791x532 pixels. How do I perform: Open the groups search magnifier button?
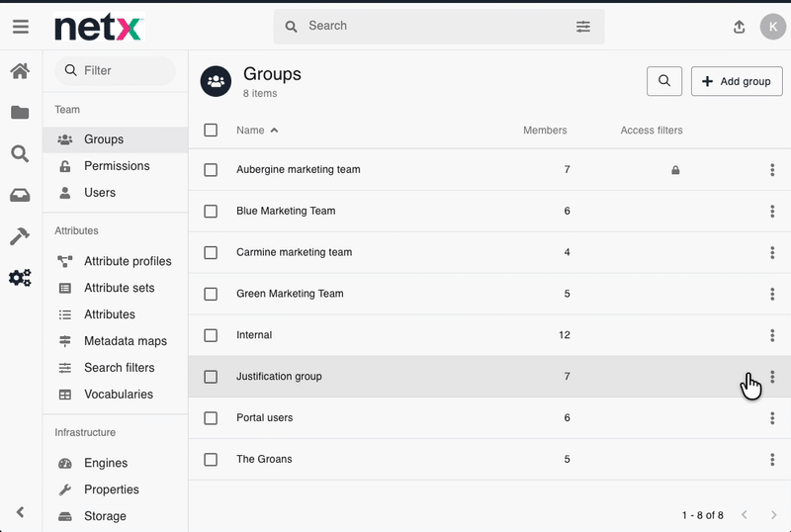[x=664, y=81]
